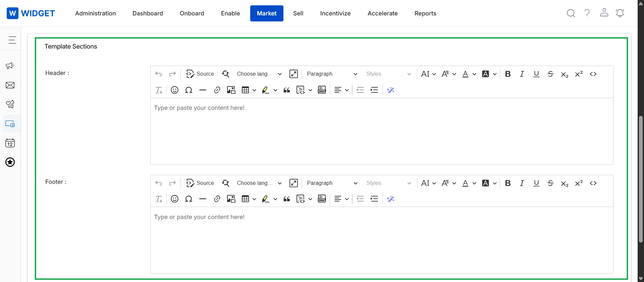Insert horizontal line in Header editor
The height and width of the screenshot is (282, 644).
[203, 90]
